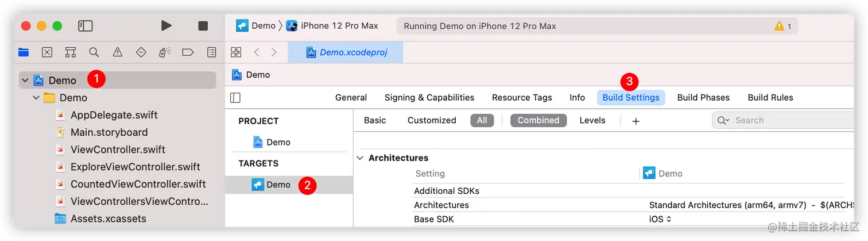Open the Report navigator icon
The image size is (868, 241).
pos(212,52)
